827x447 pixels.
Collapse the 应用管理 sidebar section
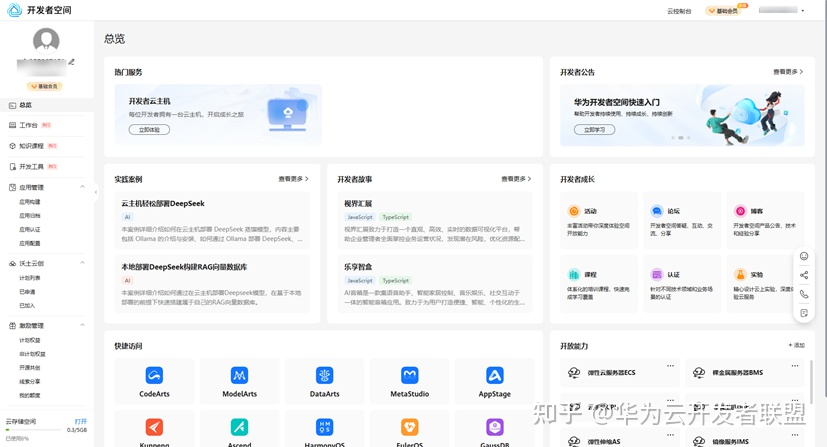tap(82, 187)
